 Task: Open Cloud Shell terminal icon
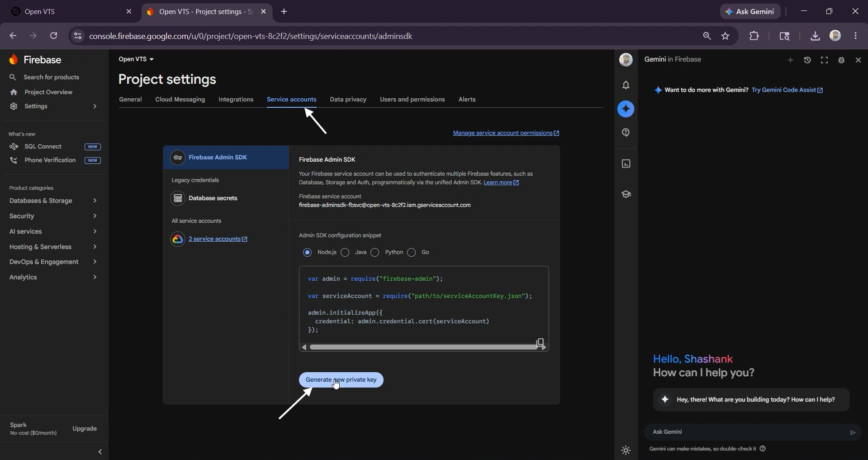click(x=626, y=164)
